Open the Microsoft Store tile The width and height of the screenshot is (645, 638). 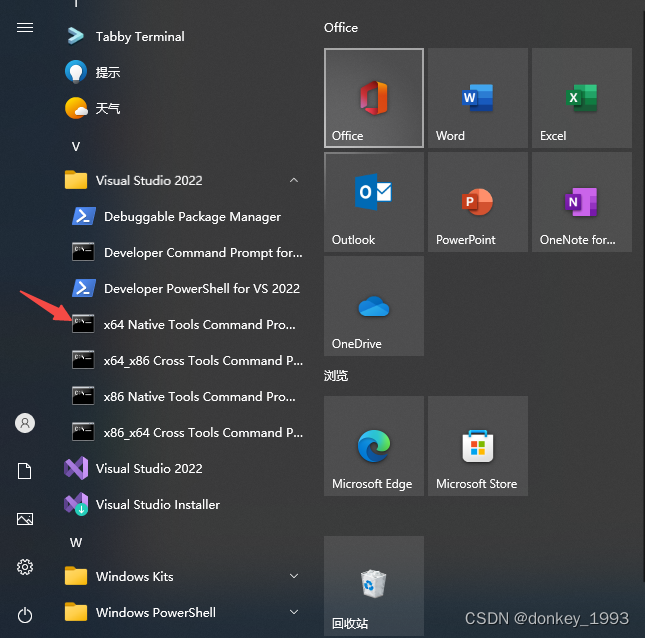pyautogui.click(x=478, y=446)
